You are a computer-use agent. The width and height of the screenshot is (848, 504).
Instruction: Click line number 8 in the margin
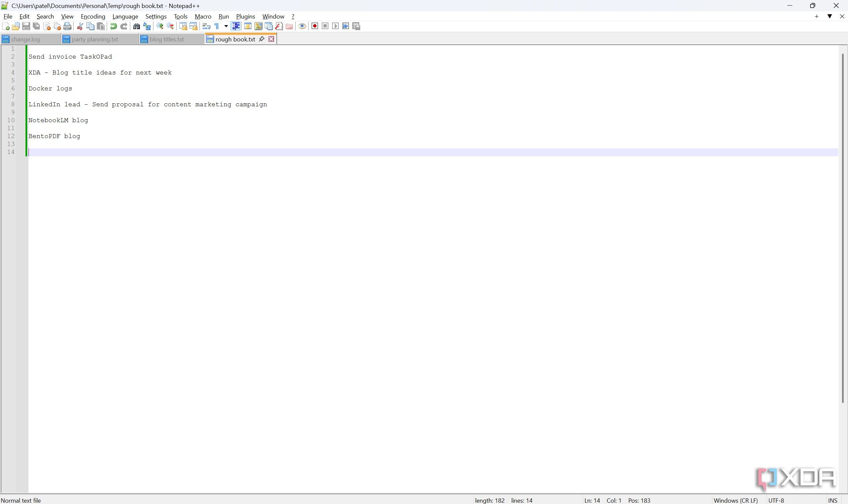tap(13, 104)
